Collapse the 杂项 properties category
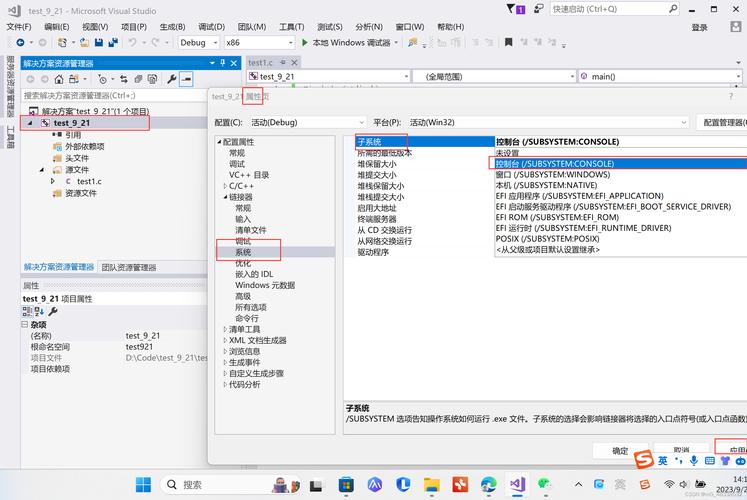 point(24,324)
